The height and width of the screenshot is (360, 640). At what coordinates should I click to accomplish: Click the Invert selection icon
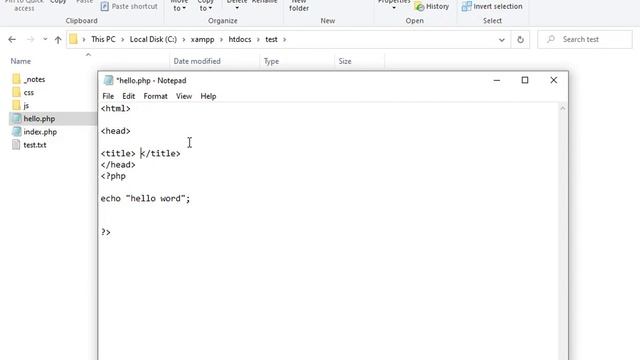point(467,7)
